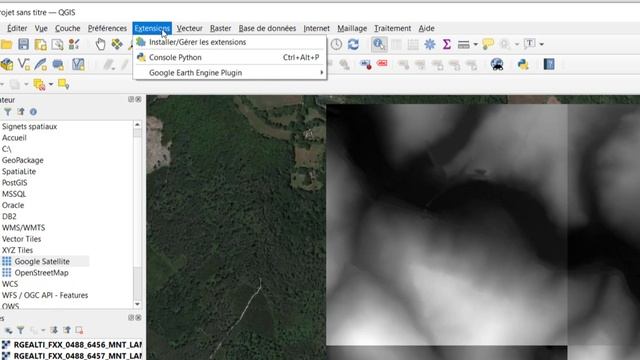
Task: Open select features dropdown arrow
Action: (51, 84)
